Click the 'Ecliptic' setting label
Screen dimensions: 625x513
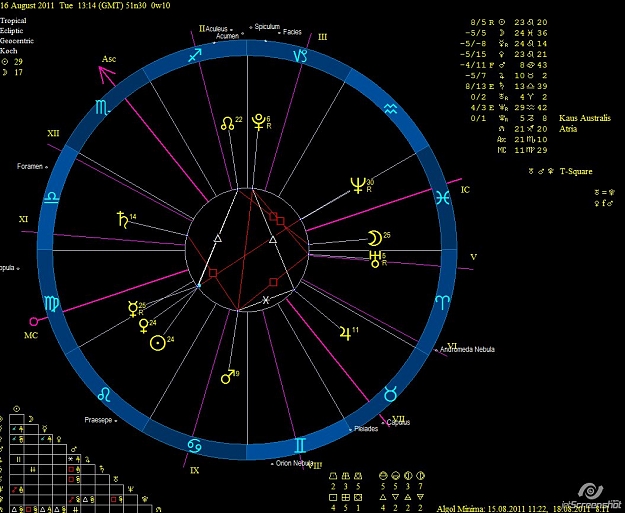[12, 31]
